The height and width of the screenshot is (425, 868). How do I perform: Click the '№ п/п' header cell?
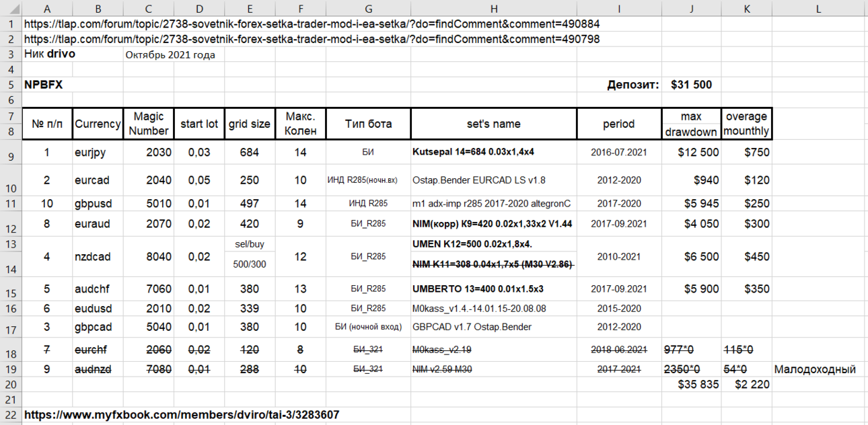(x=47, y=123)
